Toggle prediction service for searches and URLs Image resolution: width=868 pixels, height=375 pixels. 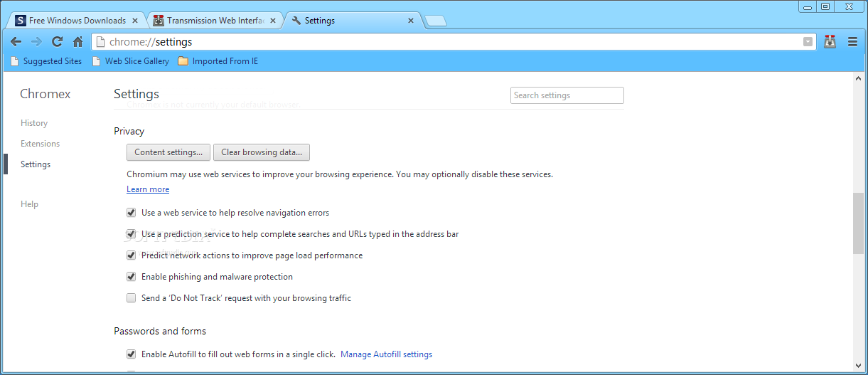(x=131, y=234)
